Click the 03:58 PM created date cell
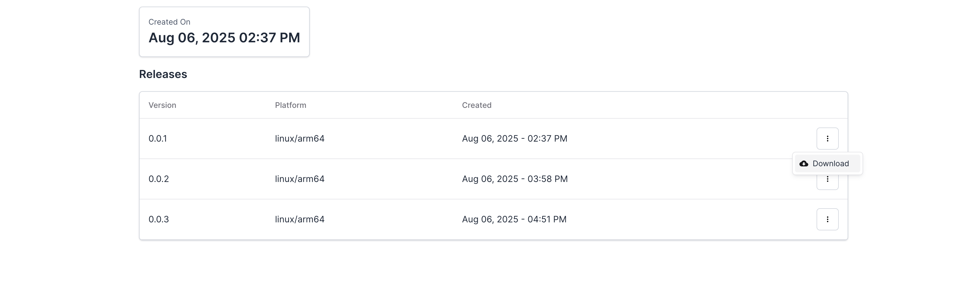This screenshot has width=980, height=302. 515,179
